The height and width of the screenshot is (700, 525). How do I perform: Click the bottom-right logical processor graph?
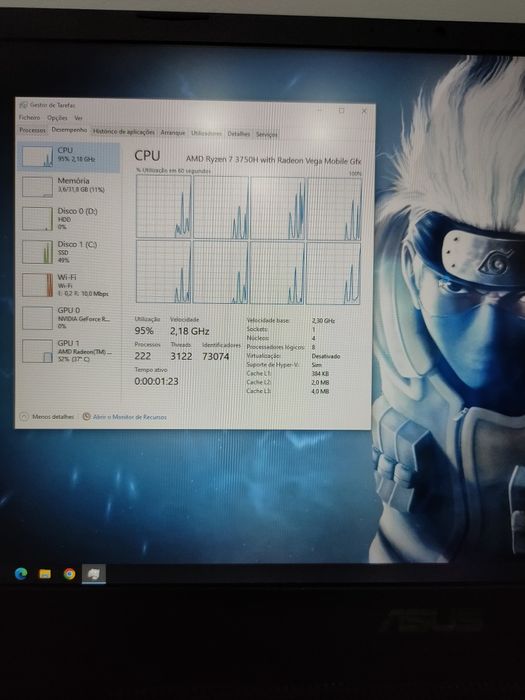point(333,274)
